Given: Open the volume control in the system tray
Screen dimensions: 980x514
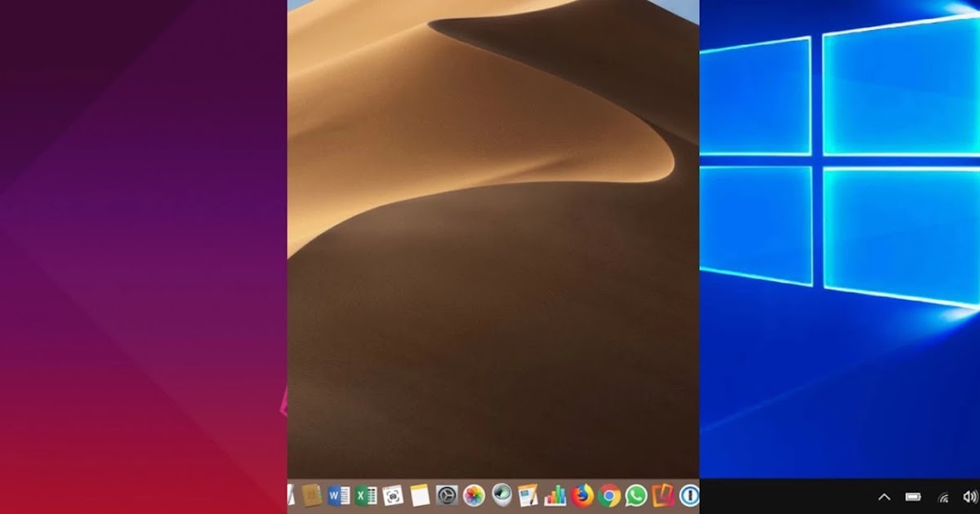Looking at the screenshot, I should (970, 498).
